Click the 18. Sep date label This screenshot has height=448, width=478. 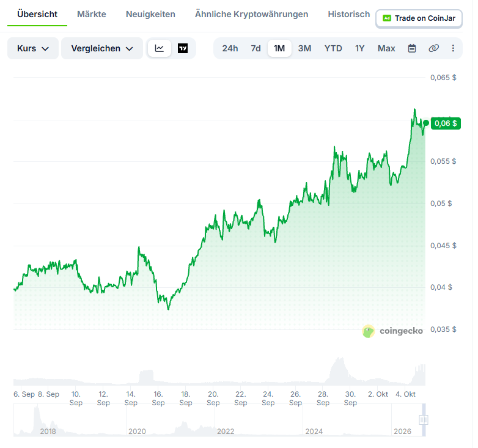(x=186, y=398)
